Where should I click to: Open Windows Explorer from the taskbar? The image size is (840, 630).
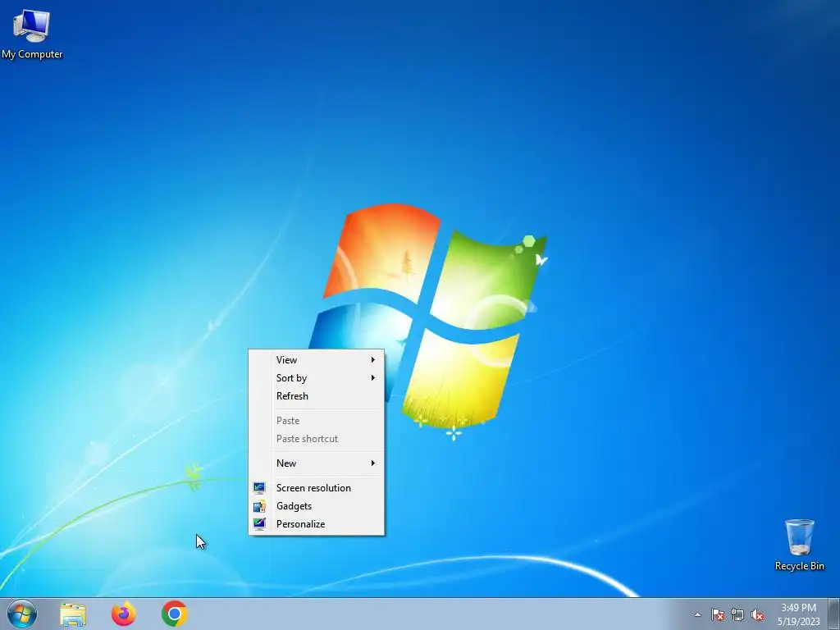click(73, 614)
